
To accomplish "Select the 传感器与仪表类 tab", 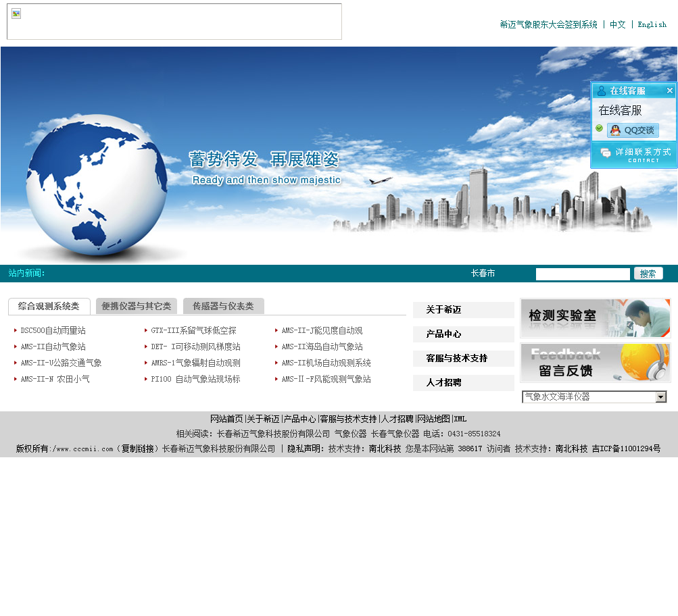I will coord(223,306).
